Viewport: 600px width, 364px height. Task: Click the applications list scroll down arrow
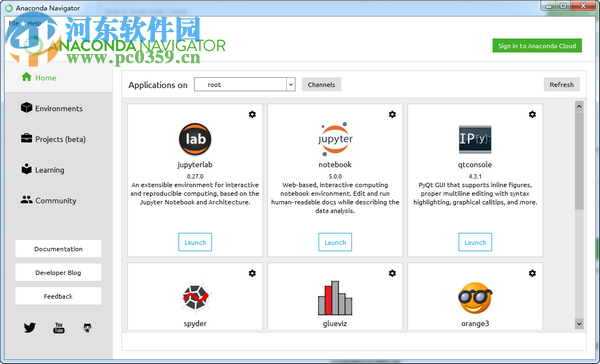point(579,324)
